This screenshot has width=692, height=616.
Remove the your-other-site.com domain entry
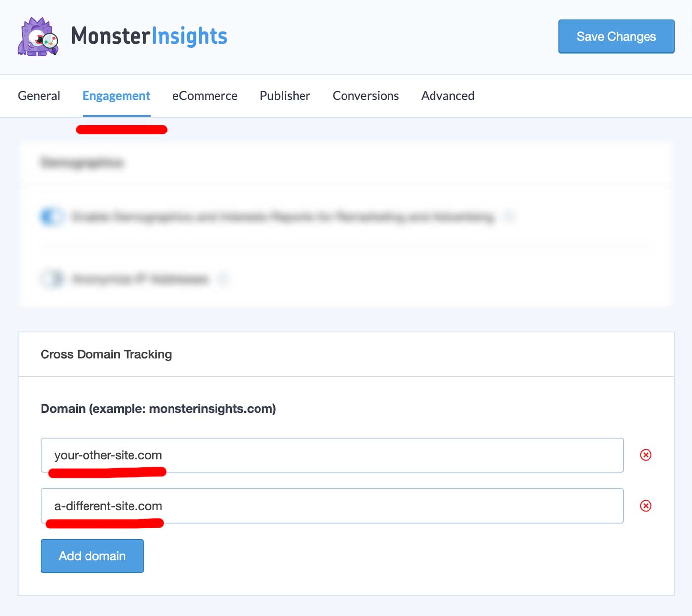(646, 455)
